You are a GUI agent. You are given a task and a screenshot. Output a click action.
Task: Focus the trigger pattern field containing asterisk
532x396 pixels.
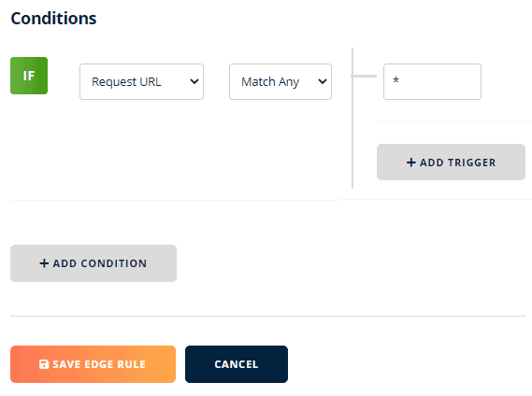[x=432, y=81]
